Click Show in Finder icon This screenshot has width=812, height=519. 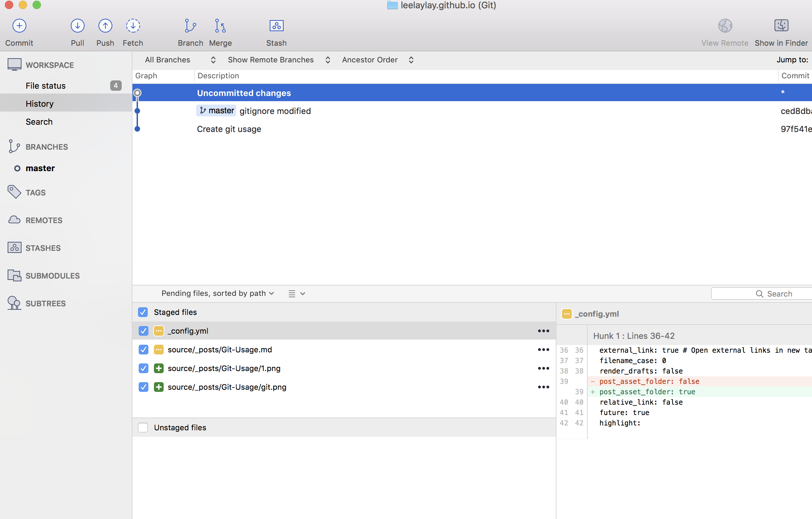(x=781, y=26)
